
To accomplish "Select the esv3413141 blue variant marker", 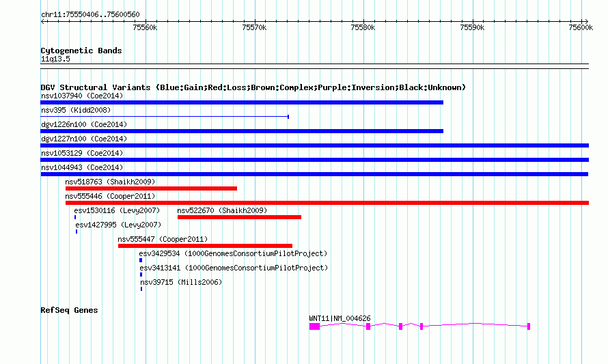I will [141, 275].
